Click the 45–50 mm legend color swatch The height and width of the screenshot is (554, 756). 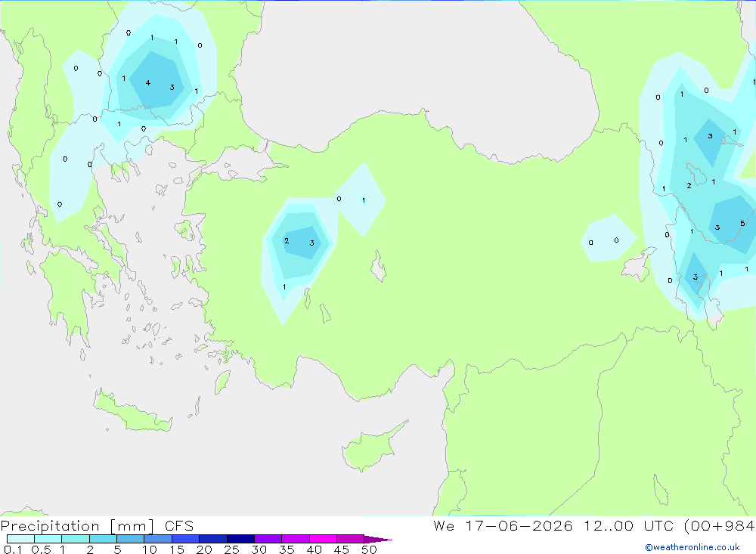tap(351, 539)
